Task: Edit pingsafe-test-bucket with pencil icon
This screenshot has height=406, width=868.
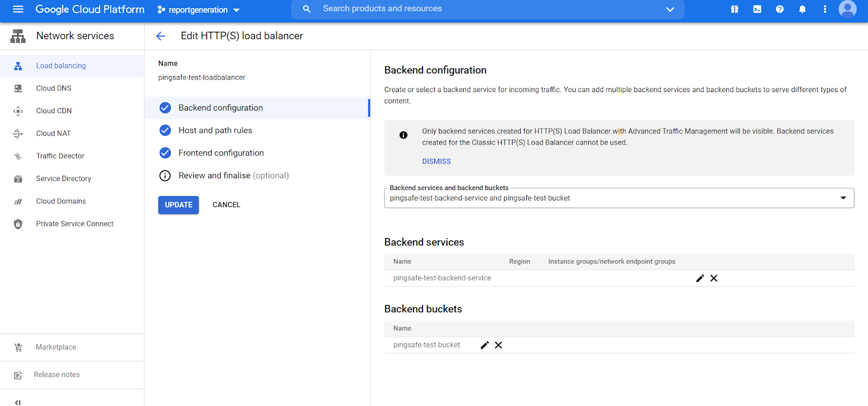Action: click(484, 345)
